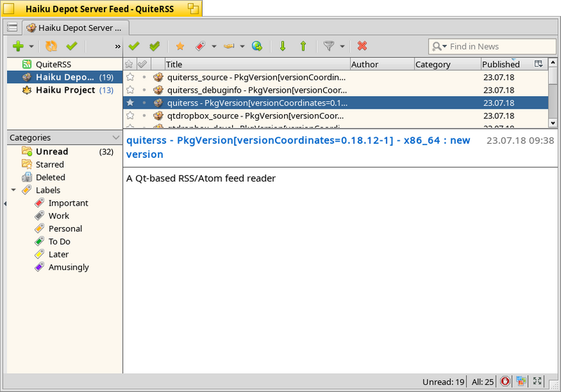Unstar the selected quiterss news item
Image resolution: width=561 pixels, height=392 pixels.
[130, 103]
